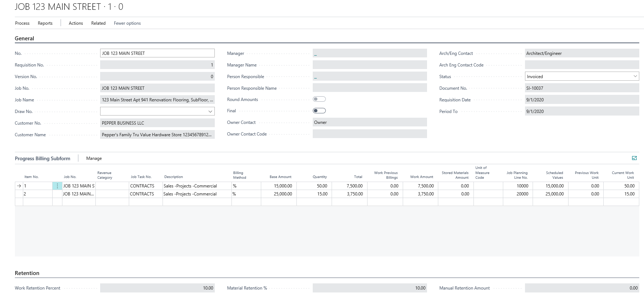The width and height of the screenshot is (644, 299).
Task: Maximize the Progress Billing Subform via expand icon
Action: pyautogui.click(x=634, y=158)
